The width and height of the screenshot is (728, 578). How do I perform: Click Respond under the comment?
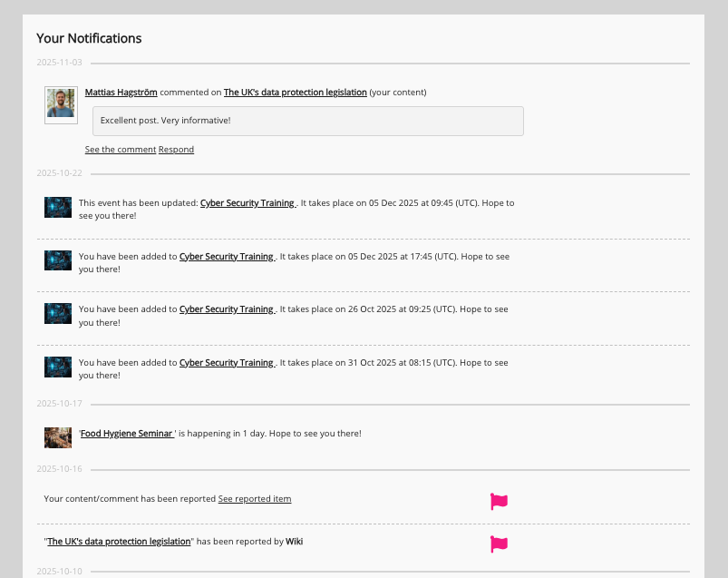(176, 150)
